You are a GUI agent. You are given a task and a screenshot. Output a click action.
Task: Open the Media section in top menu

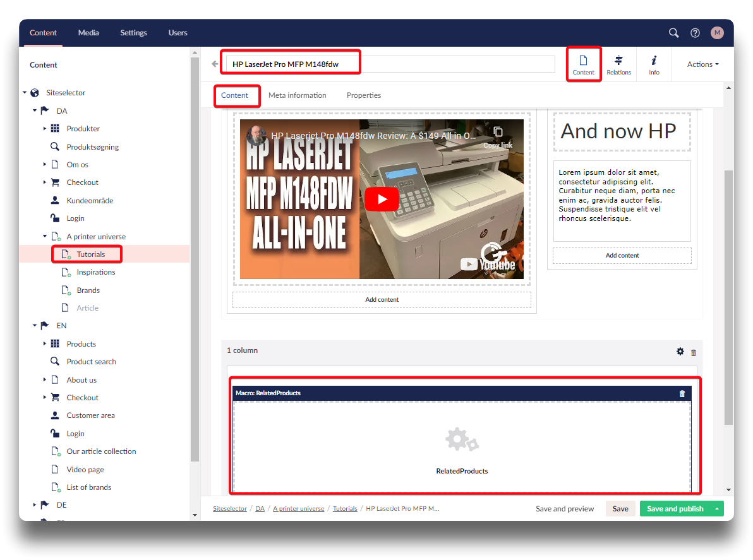(x=88, y=33)
